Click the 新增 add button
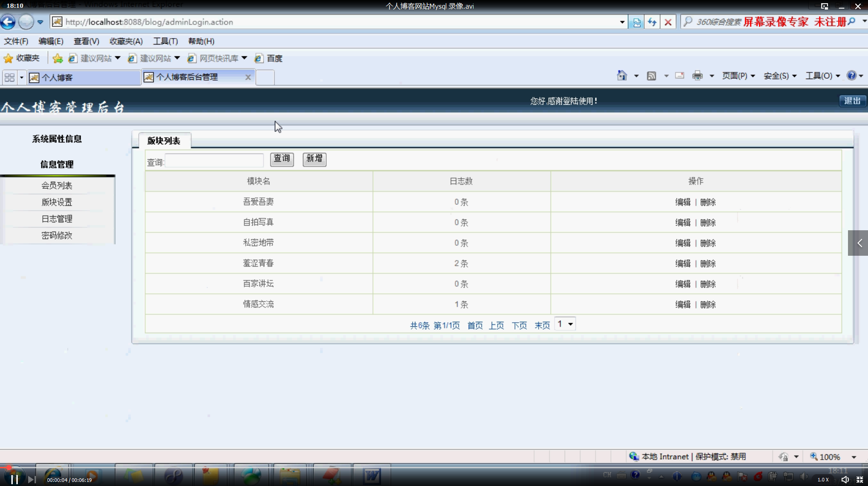The image size is (868, 486). click(314, 158)
